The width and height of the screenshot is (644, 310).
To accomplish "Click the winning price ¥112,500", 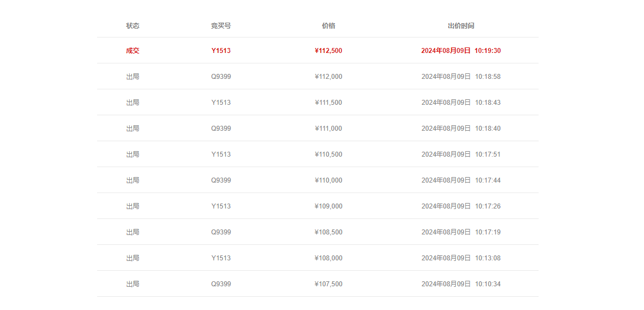I will 328,51.
